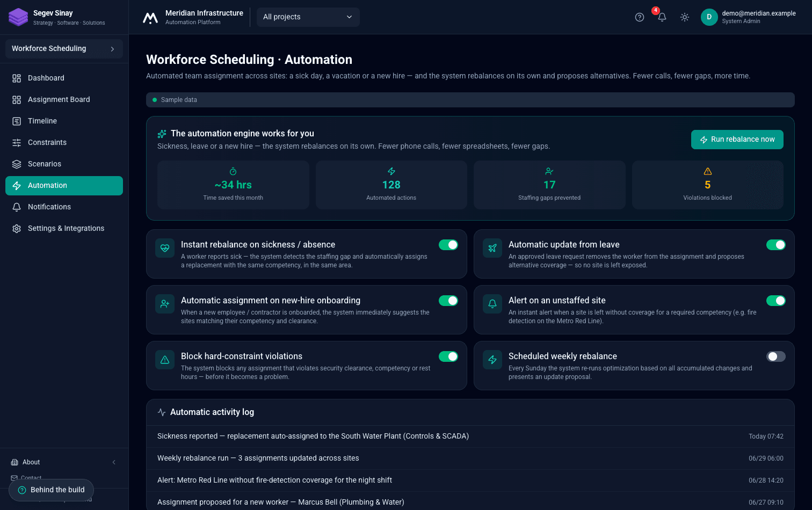Click the Constraints sliders icon
The height and width of the screenshot is (510, 812).
pos(17,143)
